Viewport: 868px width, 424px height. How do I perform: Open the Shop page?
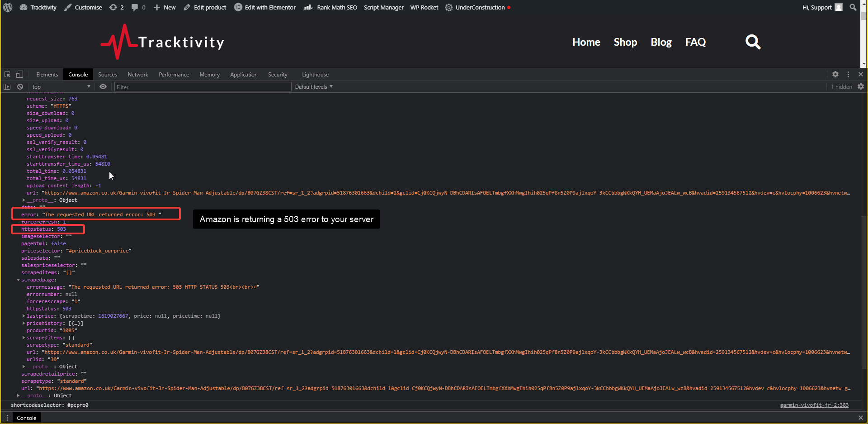pyautogui.click(x=625, y=42)
